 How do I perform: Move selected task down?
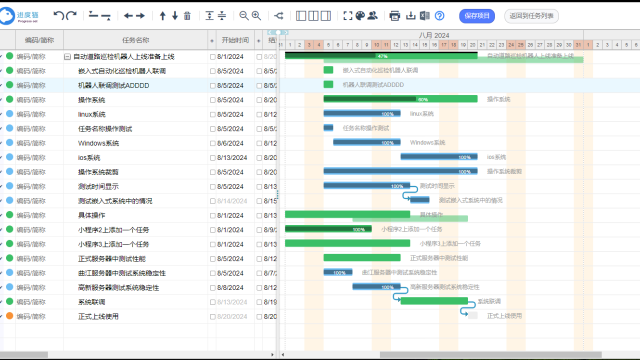pos(175,16)
